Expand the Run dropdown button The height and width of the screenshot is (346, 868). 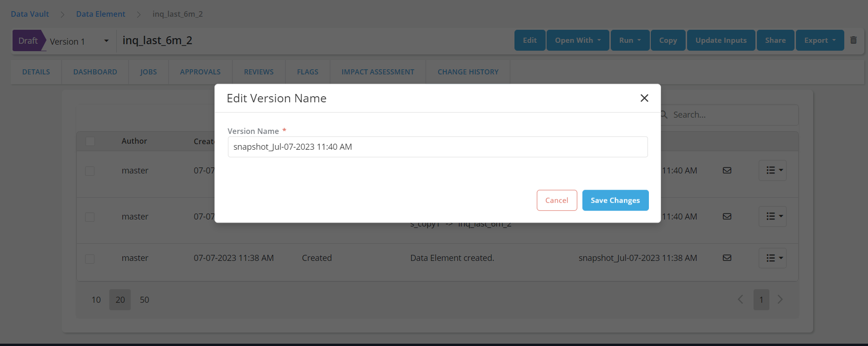[x=630, y=40]
